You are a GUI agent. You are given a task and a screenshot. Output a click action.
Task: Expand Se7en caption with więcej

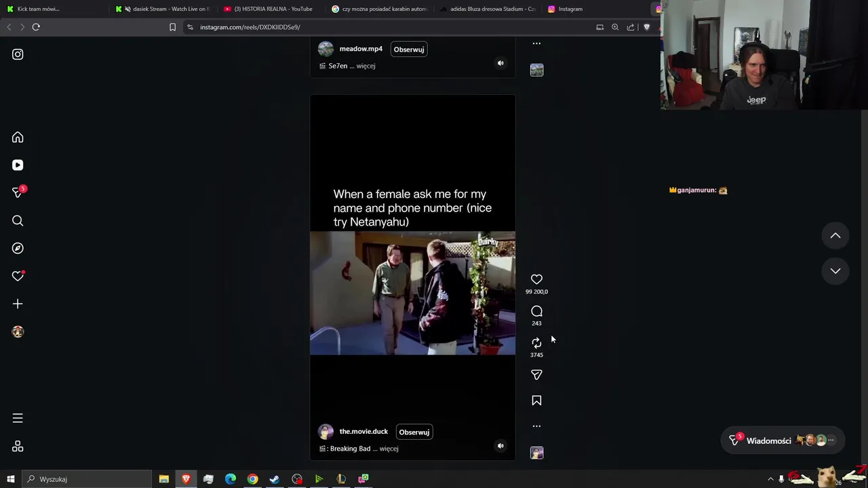(366, 66)
